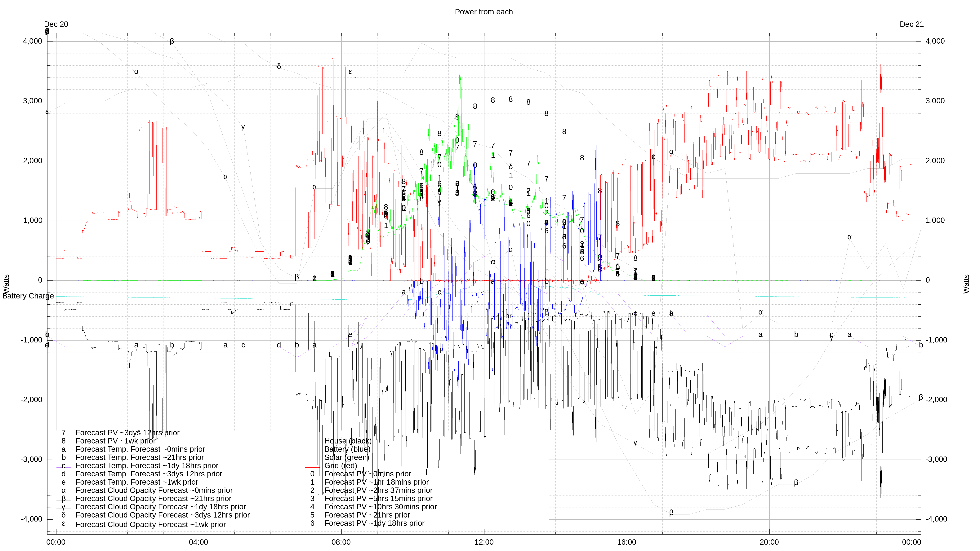Click the '12:00' time axis tick

[484, 542]
